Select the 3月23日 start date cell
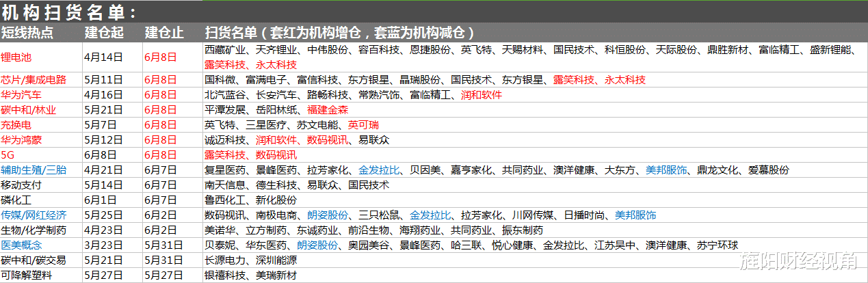868x283 pixels. tap(103, 245)
